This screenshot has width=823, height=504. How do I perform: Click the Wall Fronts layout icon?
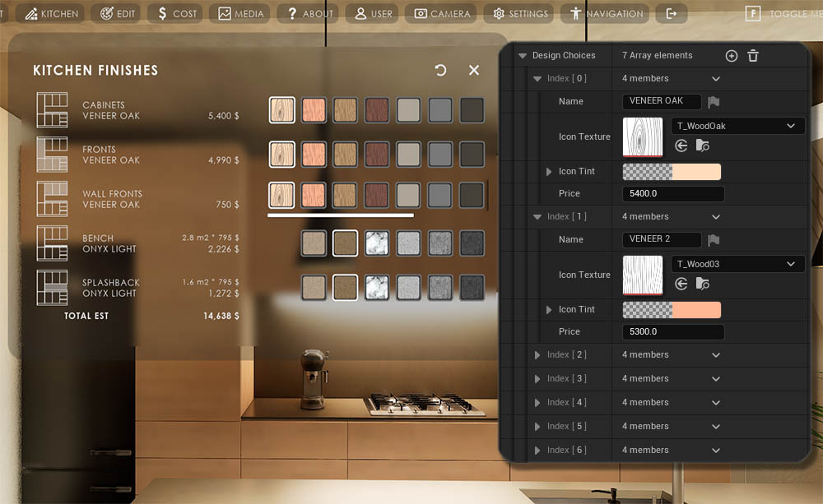52,199
